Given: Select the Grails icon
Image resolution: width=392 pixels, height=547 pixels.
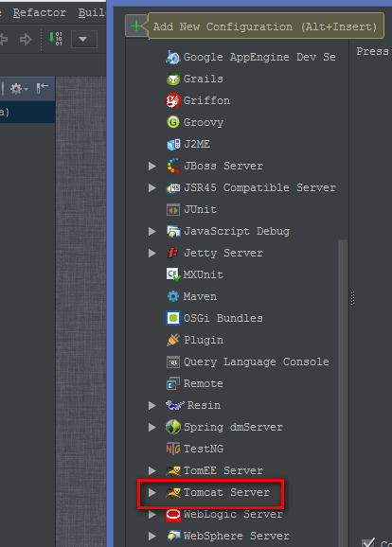Looking at the screenshot, I should [172, 79].
